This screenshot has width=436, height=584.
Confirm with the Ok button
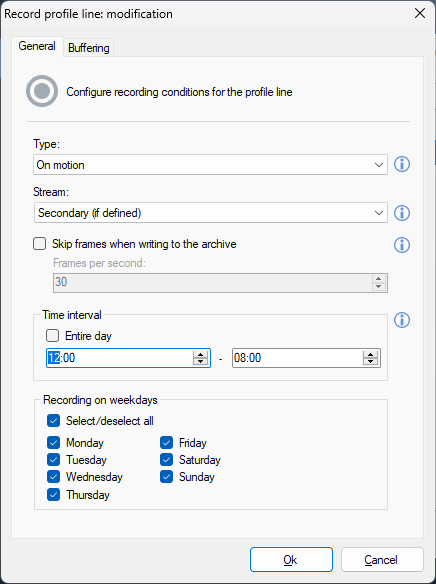(291, 559)
